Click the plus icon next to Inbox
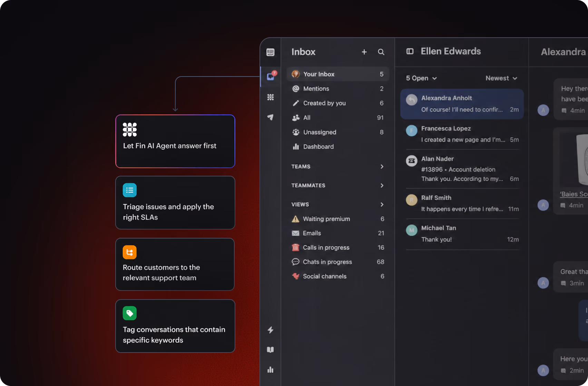The image size is (588, 386). (364, 52)
